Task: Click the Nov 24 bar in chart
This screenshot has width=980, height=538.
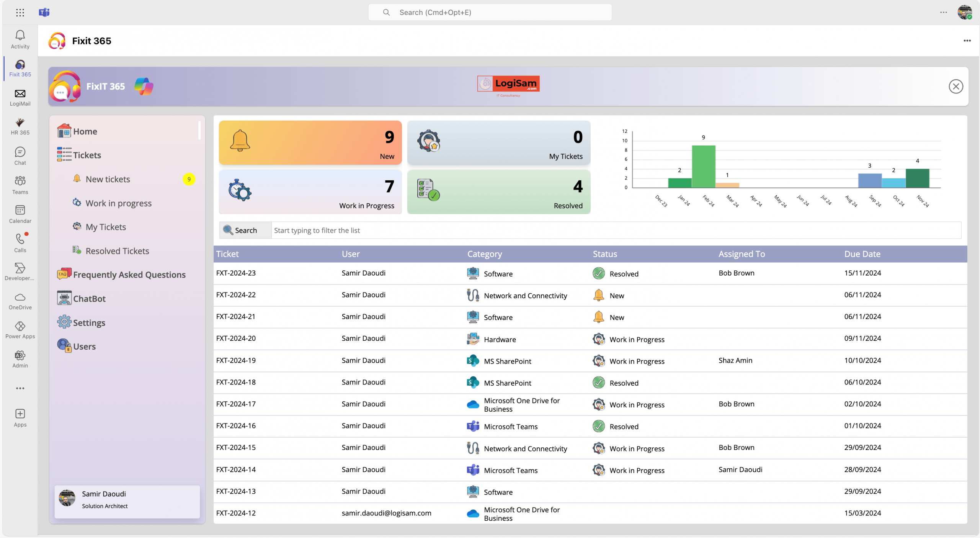Action: (x=917, y=178)
